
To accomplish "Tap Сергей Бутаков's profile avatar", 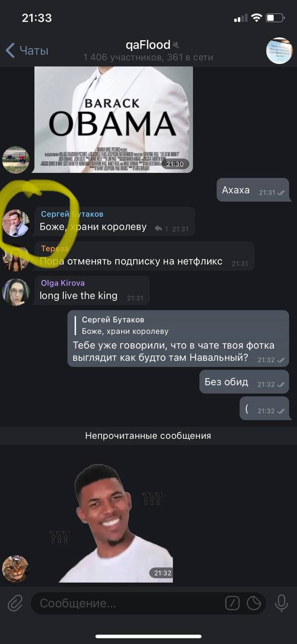I will [16, 223].
